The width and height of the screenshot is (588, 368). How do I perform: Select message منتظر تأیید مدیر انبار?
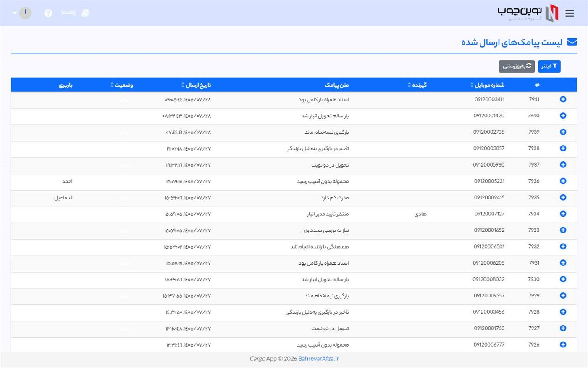328,214
